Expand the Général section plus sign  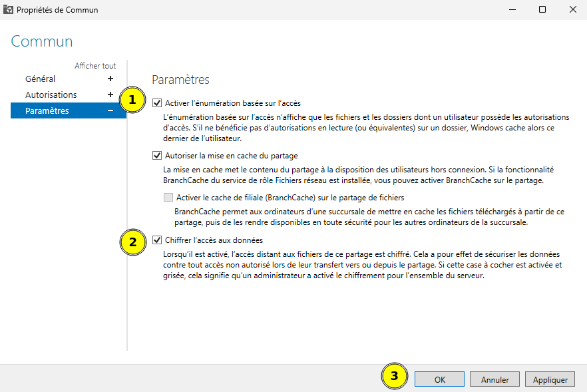pos(110,79)
